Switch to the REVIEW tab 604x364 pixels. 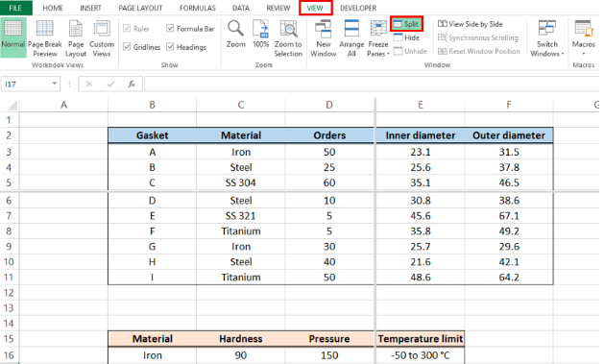tap(278, 8)
